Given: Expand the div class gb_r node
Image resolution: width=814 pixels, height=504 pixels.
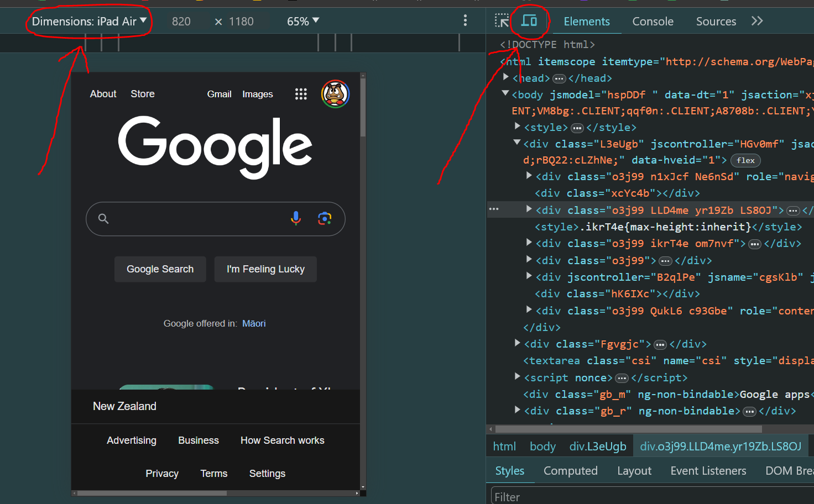Looking at the screenshot, I should click(x=518, y=410).
